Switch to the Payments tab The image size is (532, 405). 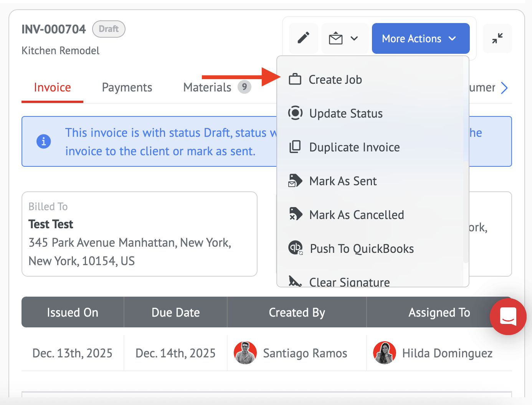point(127,88)
